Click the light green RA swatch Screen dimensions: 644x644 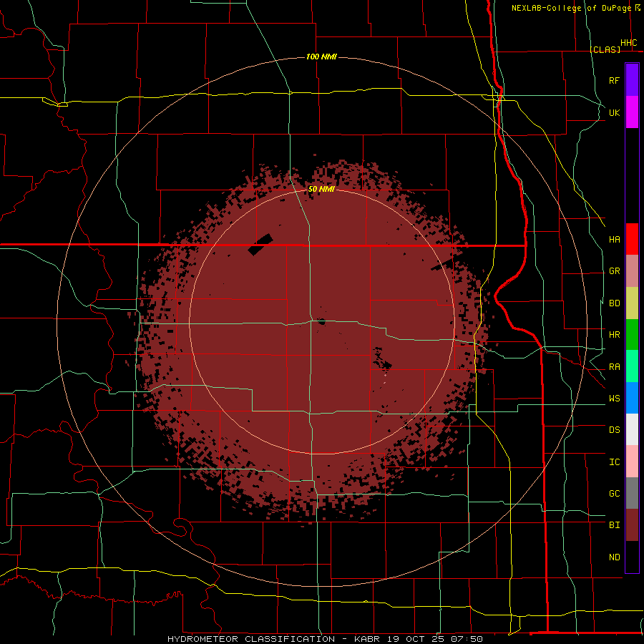(632, 366)
